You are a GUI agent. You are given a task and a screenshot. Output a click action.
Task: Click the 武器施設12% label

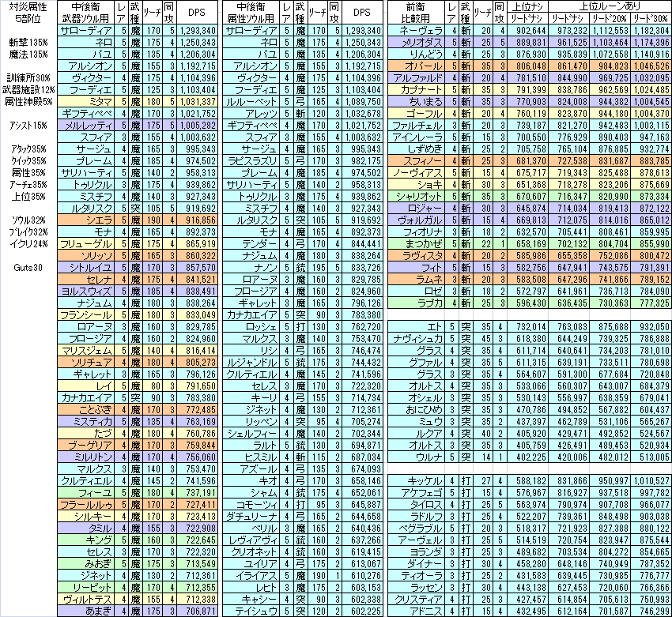[x=28, y=90]
